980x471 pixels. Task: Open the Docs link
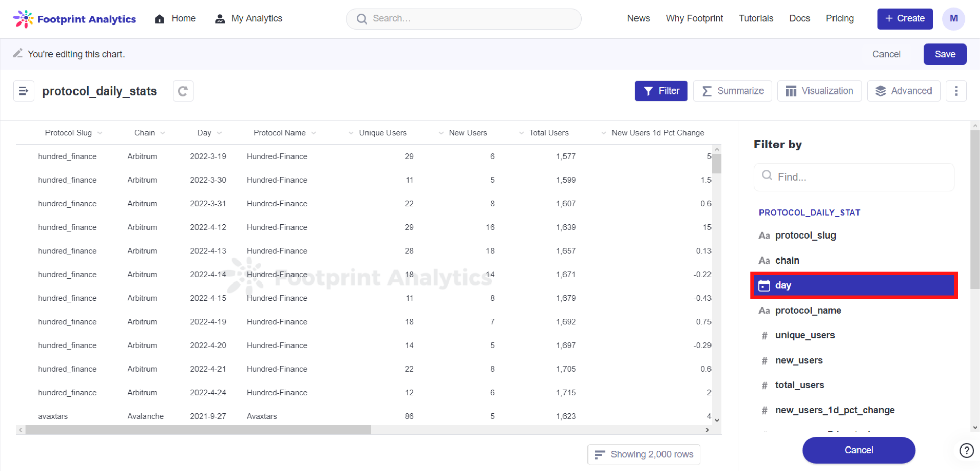[x=799, y=19]
